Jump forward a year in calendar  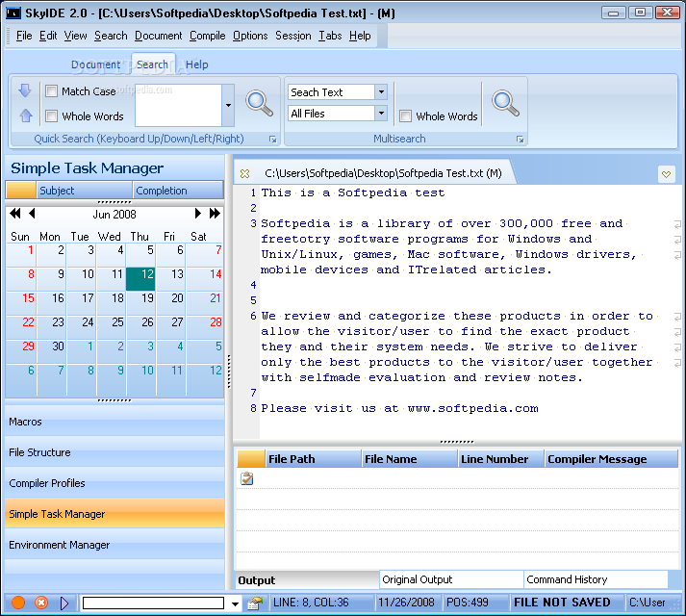(x=215, y=214)
